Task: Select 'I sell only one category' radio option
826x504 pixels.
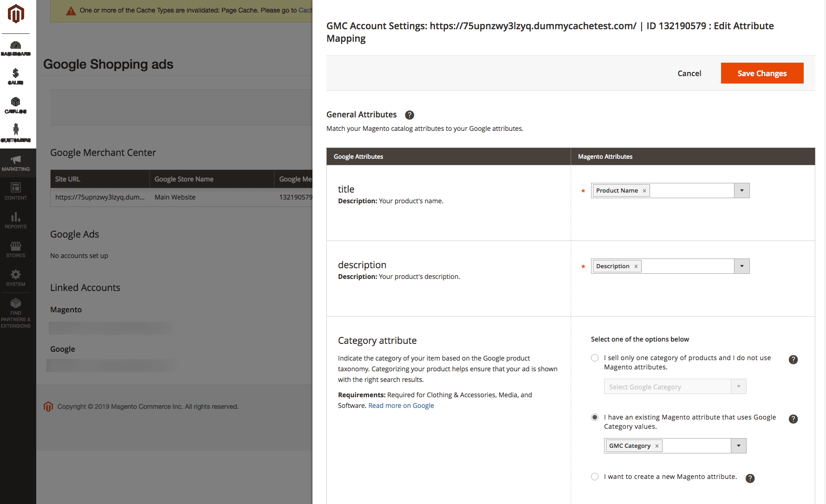Action: 595,358
